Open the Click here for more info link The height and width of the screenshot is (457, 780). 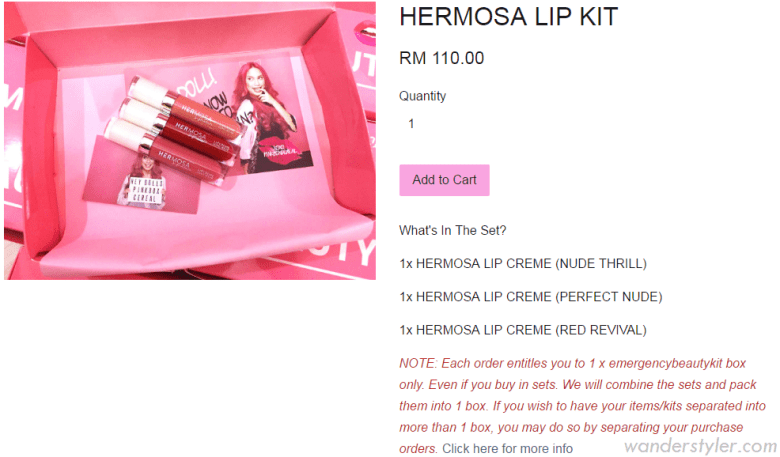pyautogui.click(x=507, y=449)
